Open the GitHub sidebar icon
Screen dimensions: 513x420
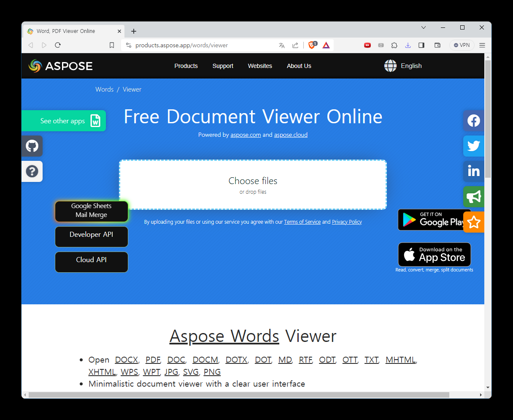[32, 146]
